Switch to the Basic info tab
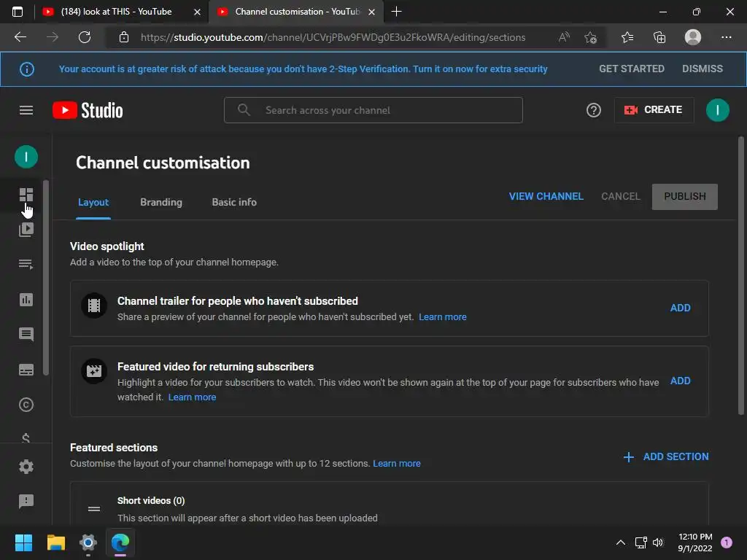The width and height of the screenshot is (747, 560). click(234, 203)
